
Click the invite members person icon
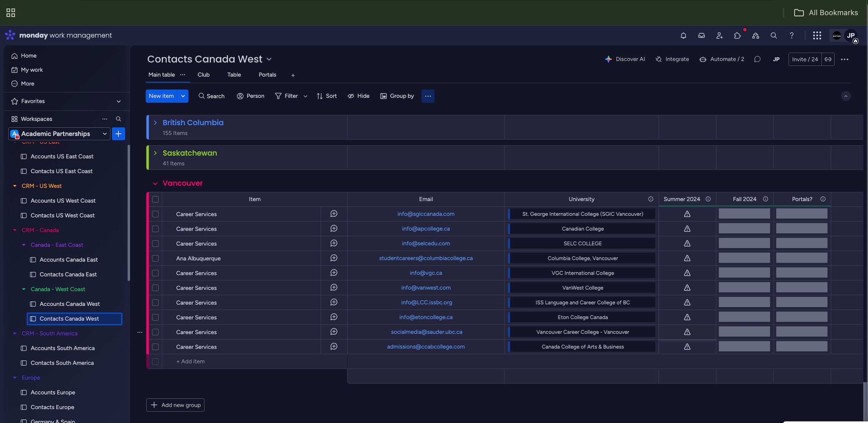pos(719,35)
